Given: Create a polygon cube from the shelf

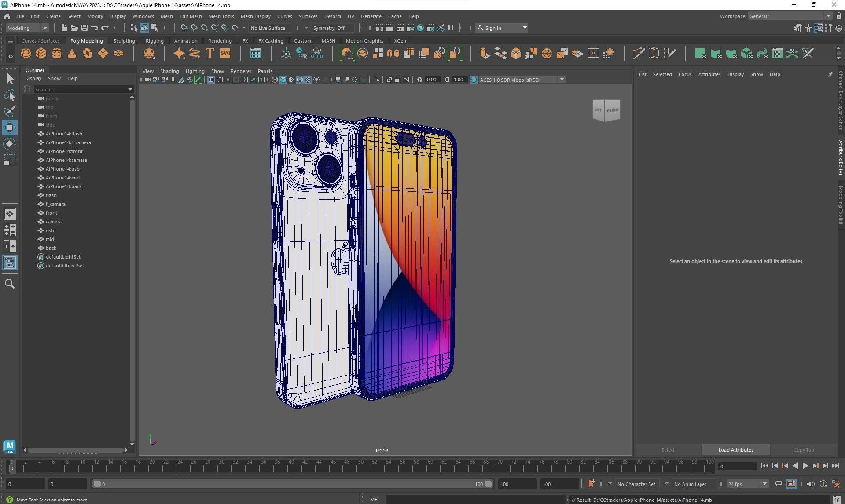Looking at the screenshot, I should pyautogui.click(x=41, y=54).
